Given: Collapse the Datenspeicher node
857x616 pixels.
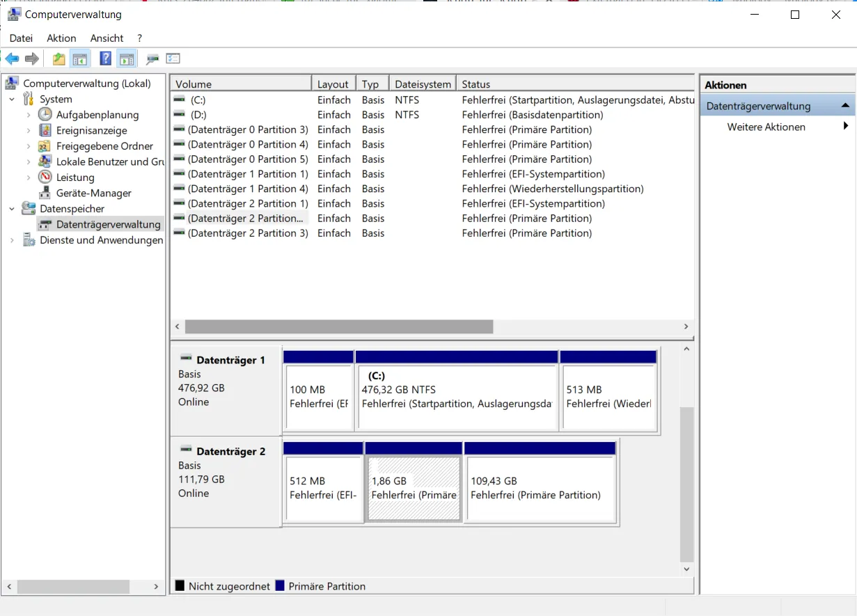Looking at the screenshot, I should [12, 209].
